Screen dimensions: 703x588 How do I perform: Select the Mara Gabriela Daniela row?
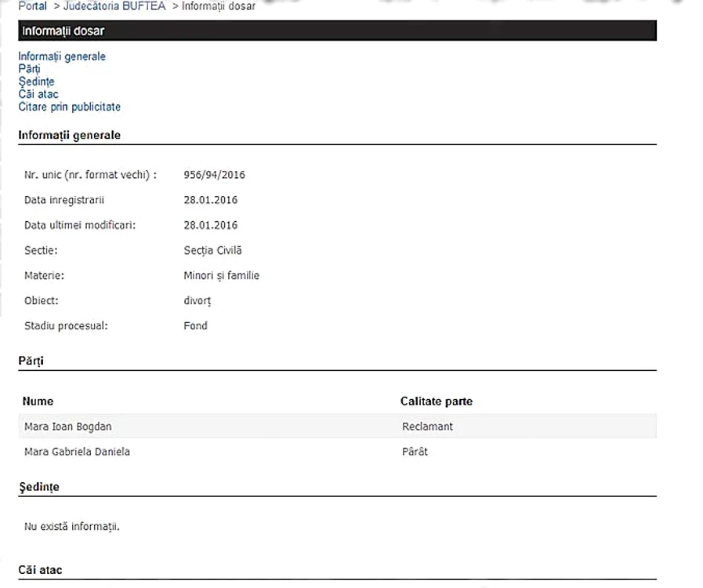click(x=337, y=452)
